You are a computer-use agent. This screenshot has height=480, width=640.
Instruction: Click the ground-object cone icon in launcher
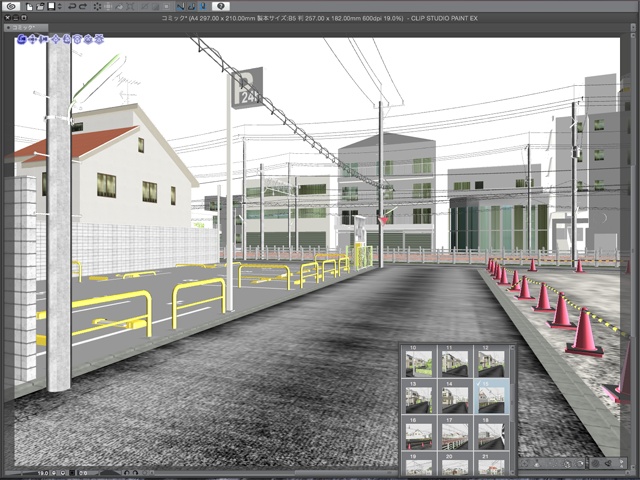coord(537,463)
